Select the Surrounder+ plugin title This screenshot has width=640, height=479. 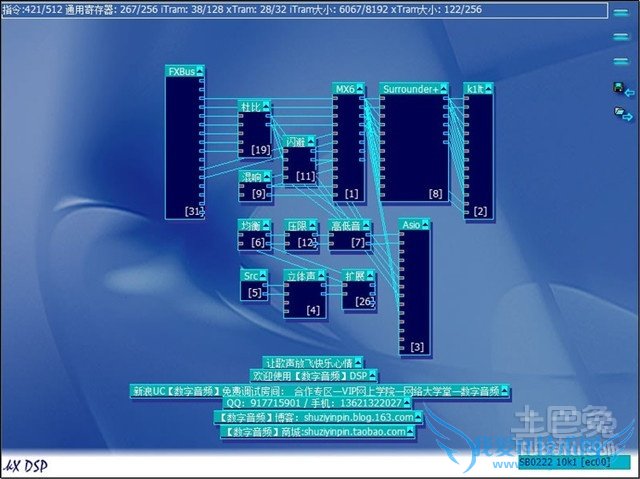(x=411, y=89)
